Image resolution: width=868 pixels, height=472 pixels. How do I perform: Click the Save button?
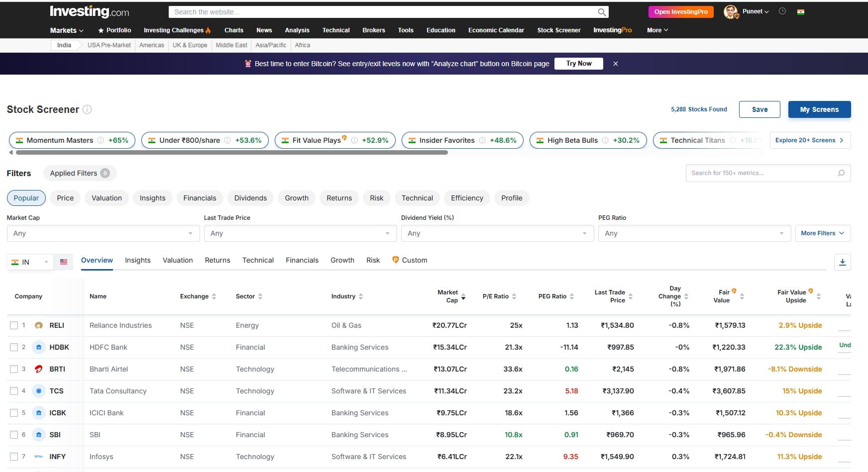[759, 109]
